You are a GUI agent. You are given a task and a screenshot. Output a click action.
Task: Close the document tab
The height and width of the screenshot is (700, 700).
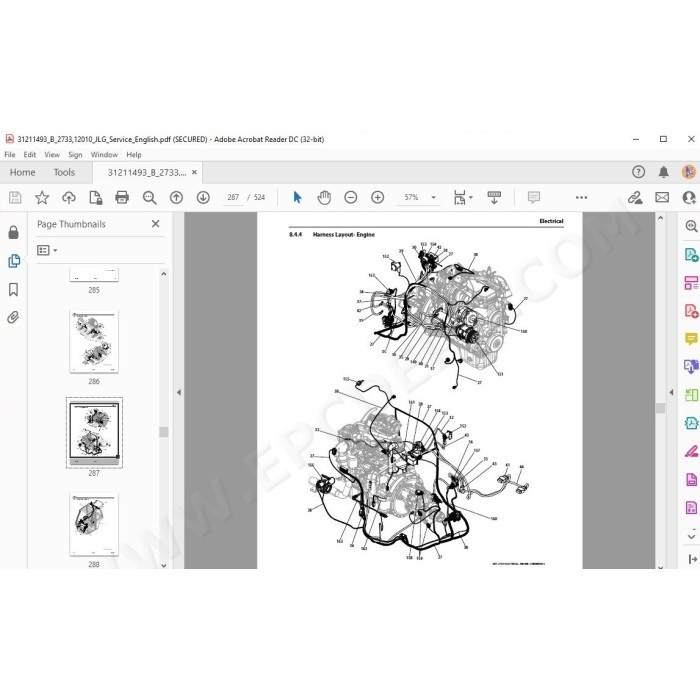pos(194,172)
